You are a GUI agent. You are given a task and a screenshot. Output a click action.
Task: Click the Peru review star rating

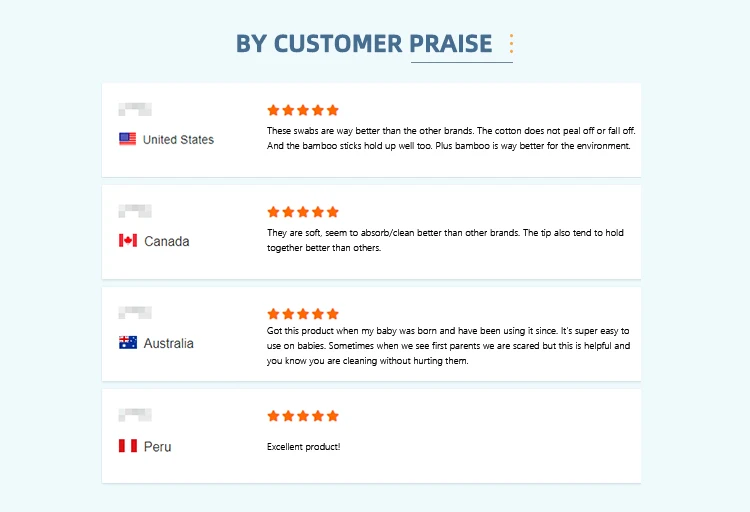pos(303,416)
